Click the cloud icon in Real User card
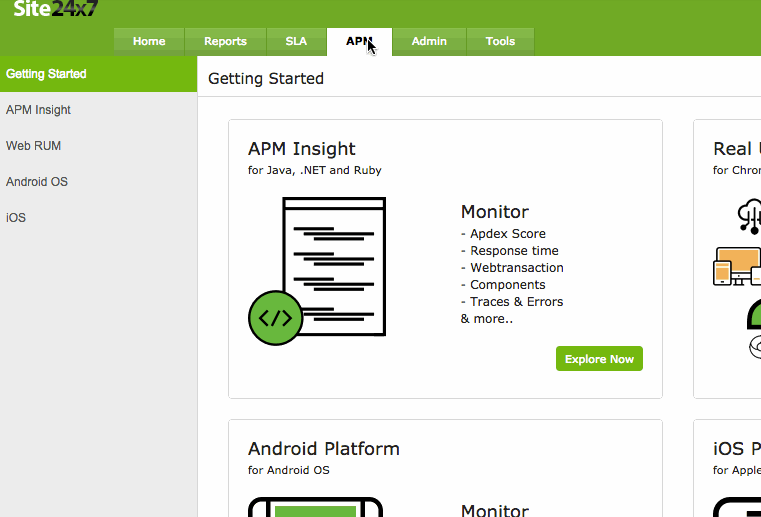Screen dimensions: 761x517 750,214
